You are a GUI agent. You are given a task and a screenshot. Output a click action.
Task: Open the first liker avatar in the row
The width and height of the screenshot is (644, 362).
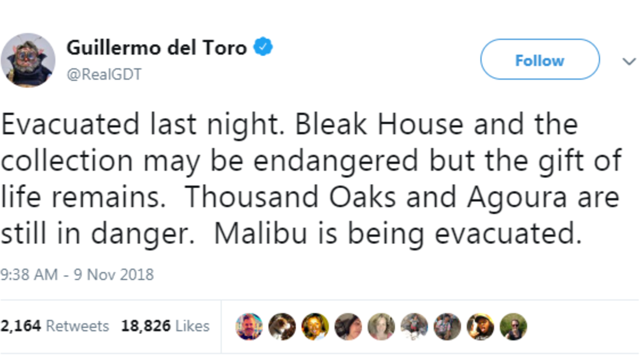click(250, 327)
